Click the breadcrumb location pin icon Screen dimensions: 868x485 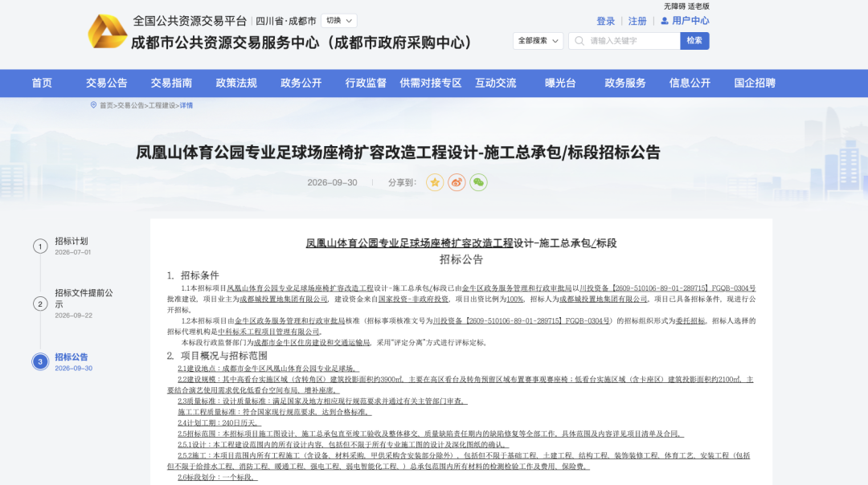click(93, 105)
